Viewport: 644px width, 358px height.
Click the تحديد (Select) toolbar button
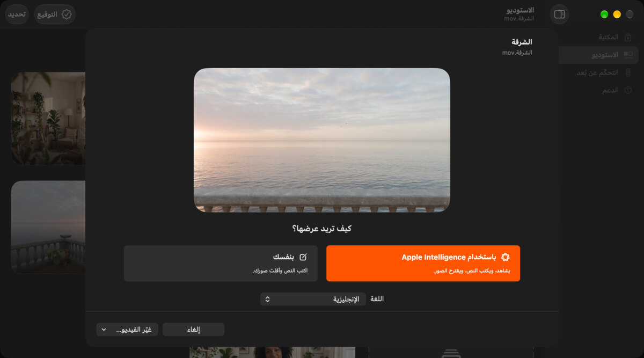[17, 14]
